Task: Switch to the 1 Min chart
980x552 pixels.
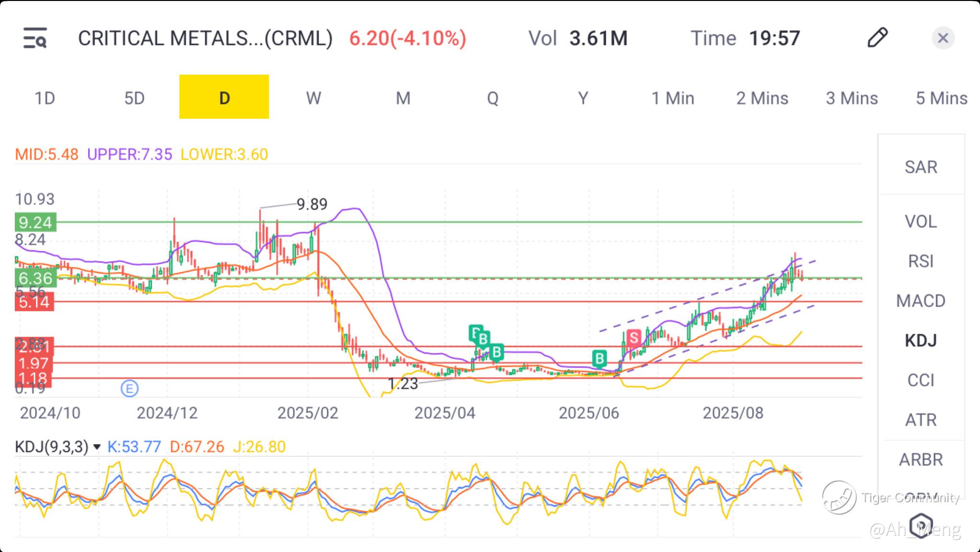Action: [672, 98]
